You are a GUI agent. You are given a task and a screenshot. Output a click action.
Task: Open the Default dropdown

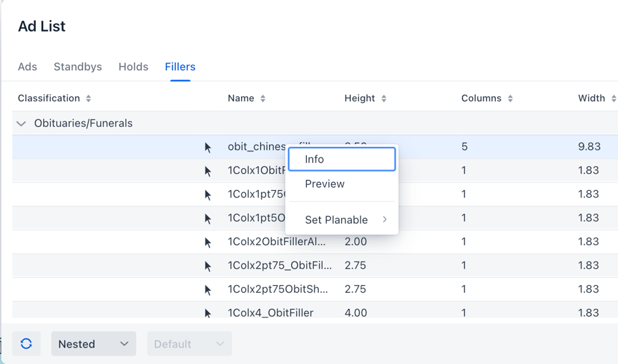(189, 344)
